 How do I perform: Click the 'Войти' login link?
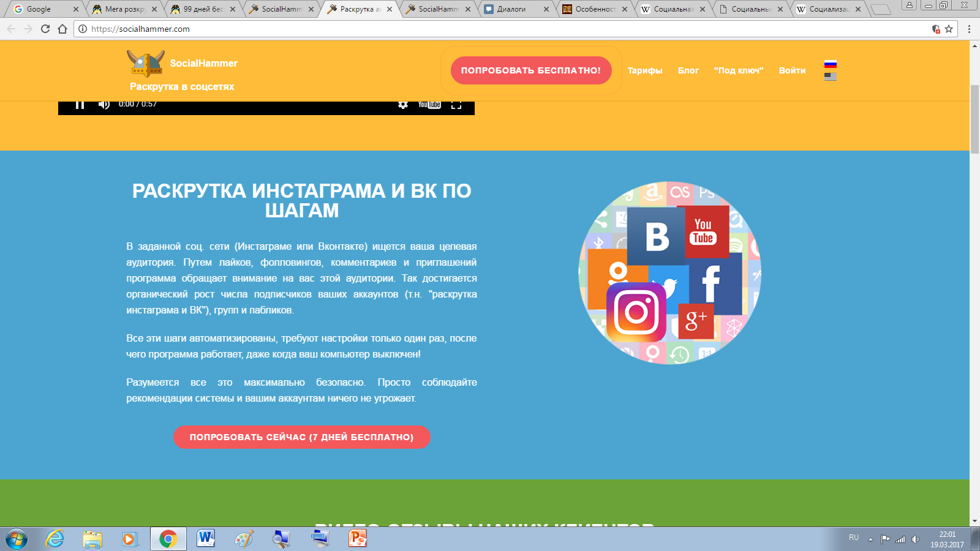pos(792,70)
